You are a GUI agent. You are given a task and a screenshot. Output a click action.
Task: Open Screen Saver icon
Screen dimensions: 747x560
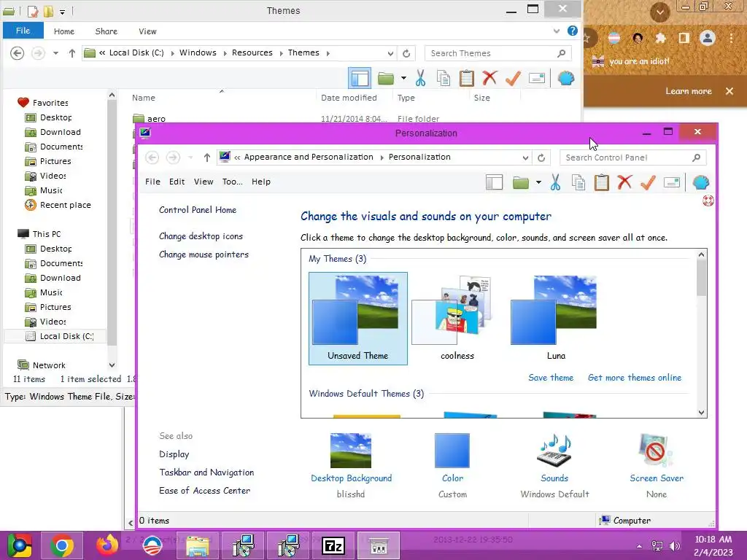(656, 451)
